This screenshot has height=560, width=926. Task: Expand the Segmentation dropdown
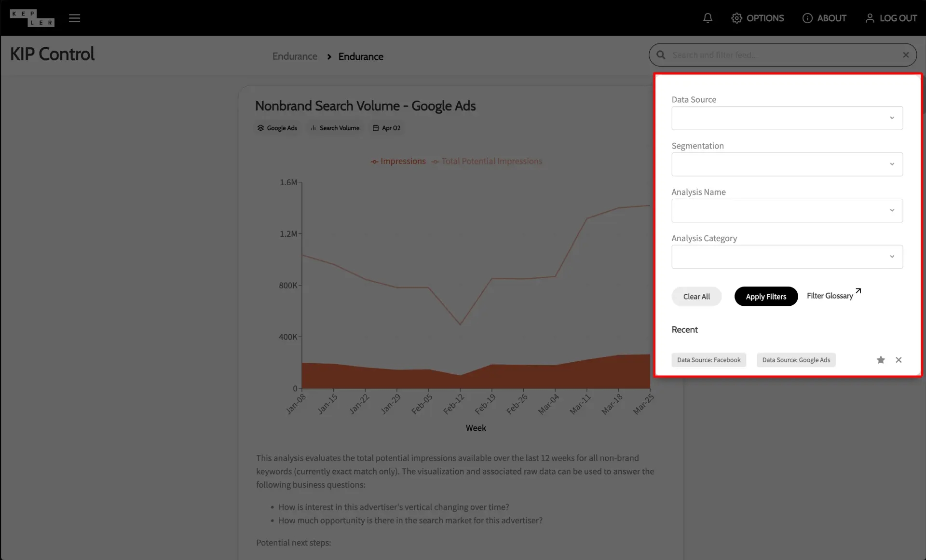point(787,164)
